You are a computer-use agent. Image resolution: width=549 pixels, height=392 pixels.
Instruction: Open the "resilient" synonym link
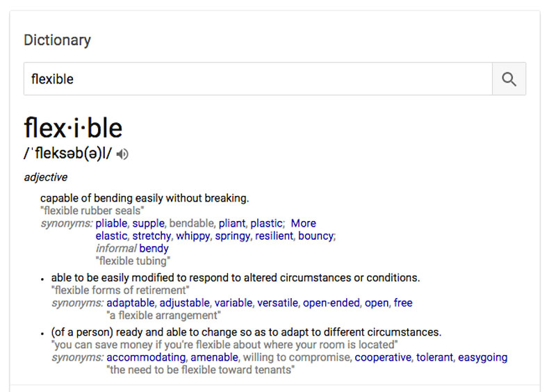tap(274, 236)
